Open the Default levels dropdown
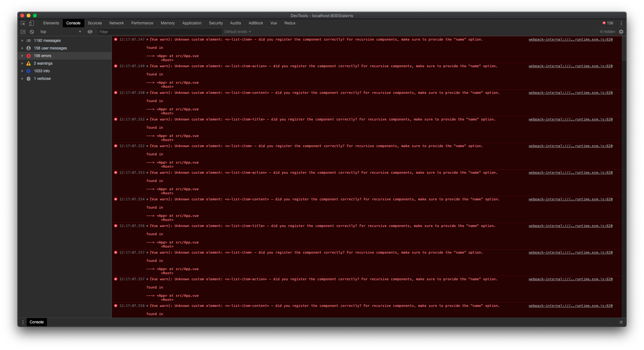This screenshot has width=644, height=350. click(237, 31)
